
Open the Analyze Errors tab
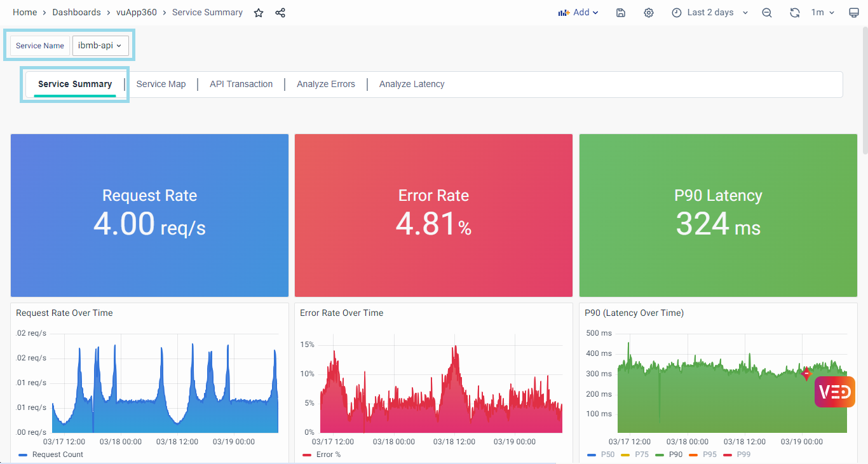[325, 84]
